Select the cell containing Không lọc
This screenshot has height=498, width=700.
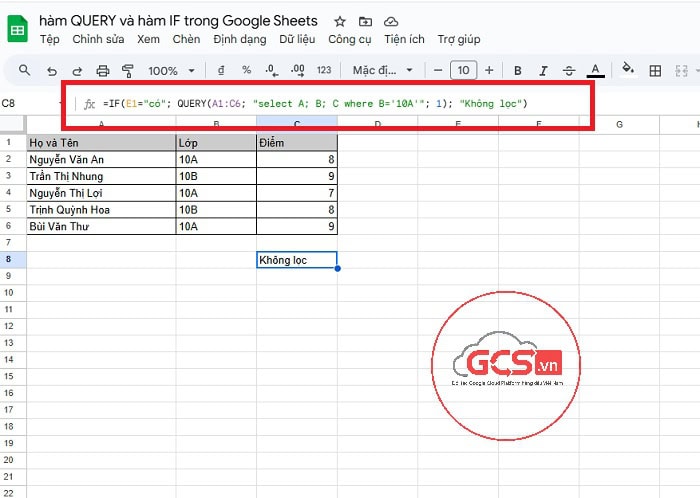point(296,260)
